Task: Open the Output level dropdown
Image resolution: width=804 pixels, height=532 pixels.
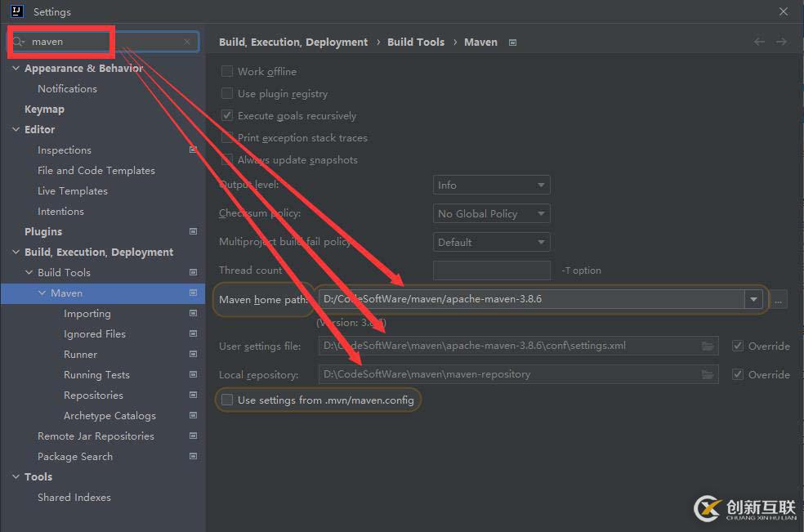Action: coord(491,186)
